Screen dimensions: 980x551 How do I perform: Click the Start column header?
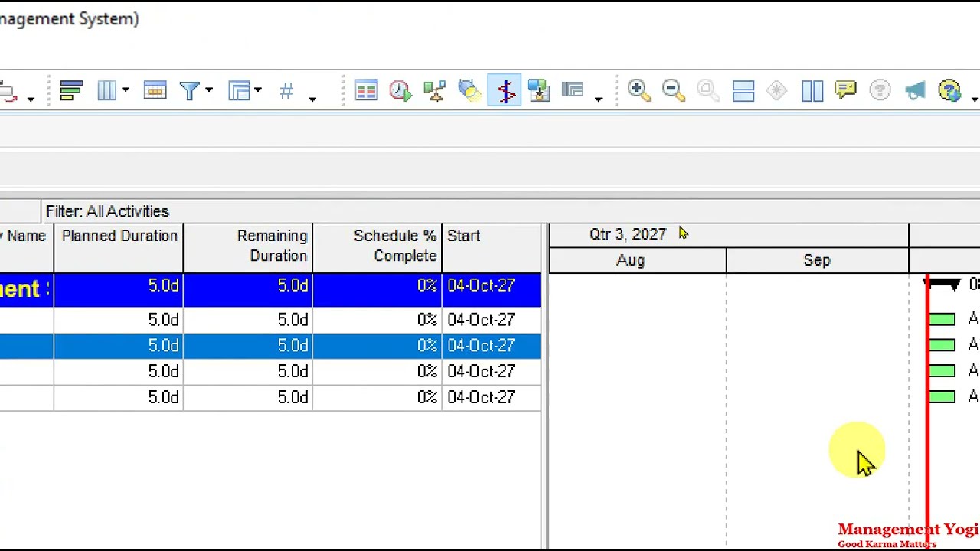(x=492, y=246)
